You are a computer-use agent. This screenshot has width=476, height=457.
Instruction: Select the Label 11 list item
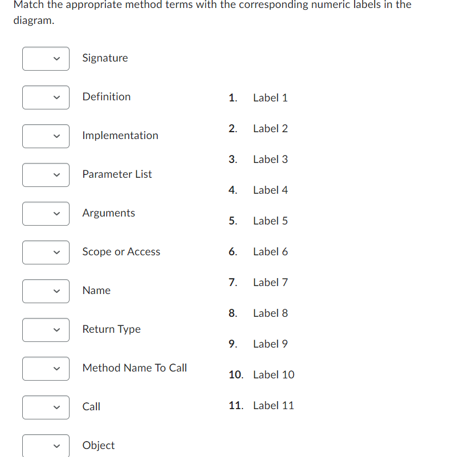[x=274, y=405]
